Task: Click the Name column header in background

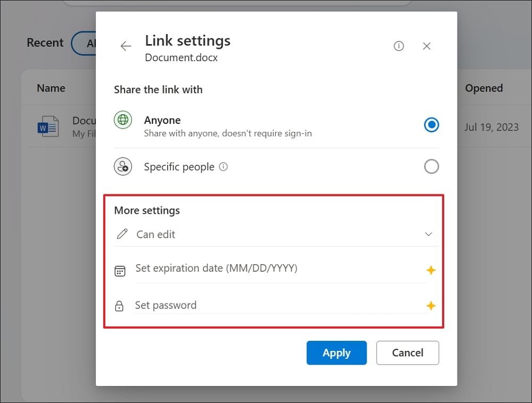Action: 51,88
